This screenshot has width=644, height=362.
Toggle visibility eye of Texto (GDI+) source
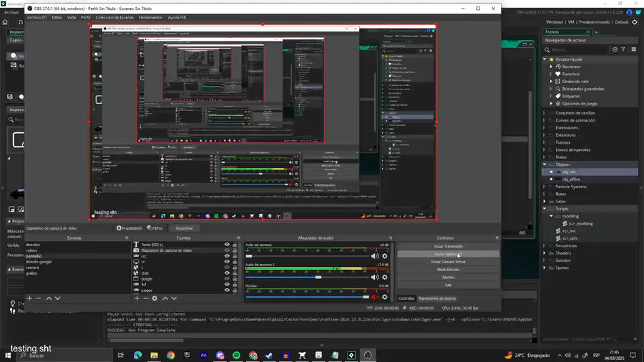(227, 245)
